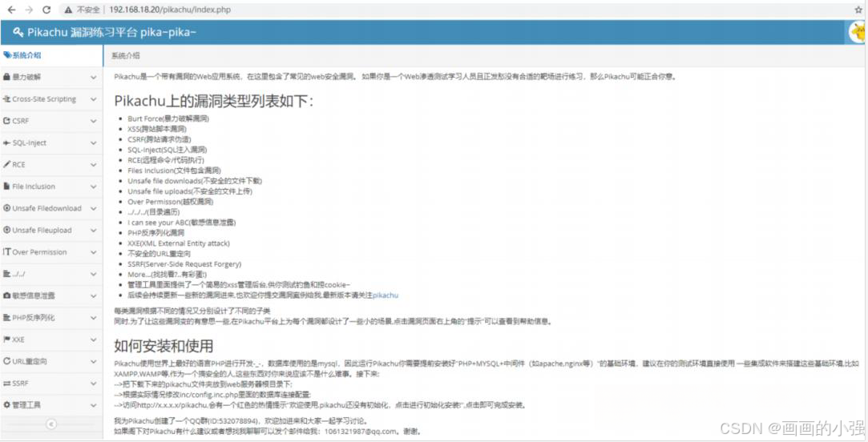Click the icon beside Cross-Site Scripting
This screenshot has width=868, height=442.
(6, 99)
